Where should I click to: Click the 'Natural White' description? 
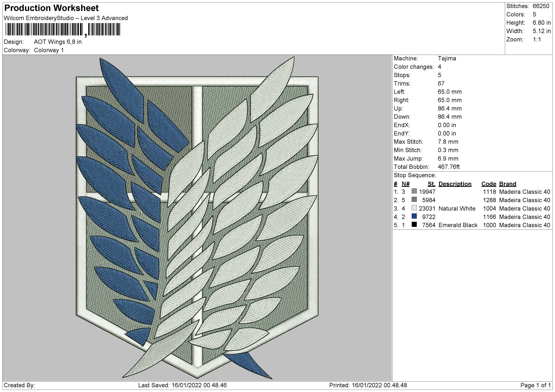pyautogui.click(x=457, y=208)
